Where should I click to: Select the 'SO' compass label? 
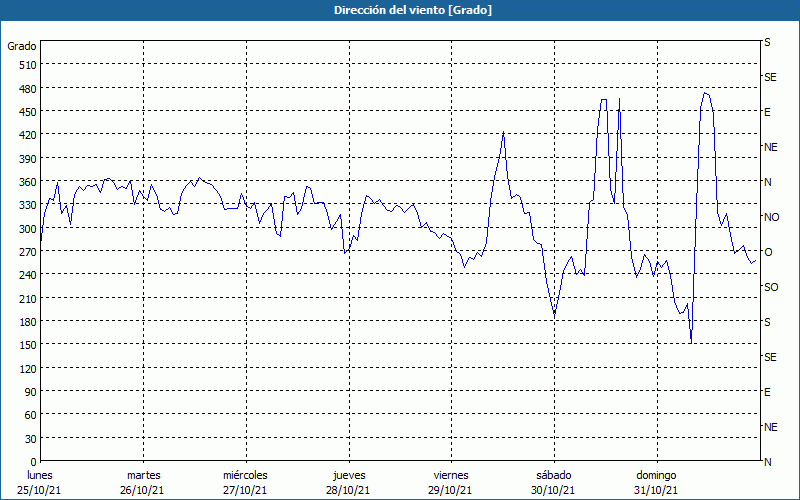pyautogui.click(x=771, y=287)
